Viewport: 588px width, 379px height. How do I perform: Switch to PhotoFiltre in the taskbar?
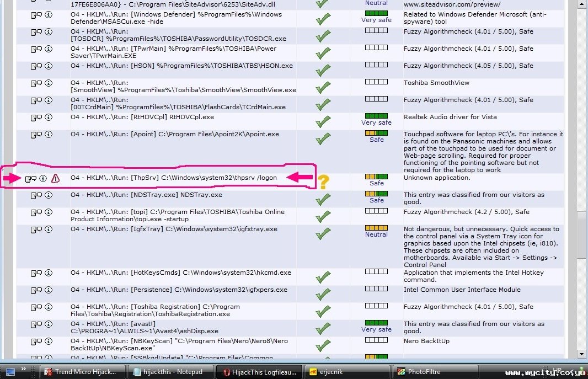coord(436,372)
